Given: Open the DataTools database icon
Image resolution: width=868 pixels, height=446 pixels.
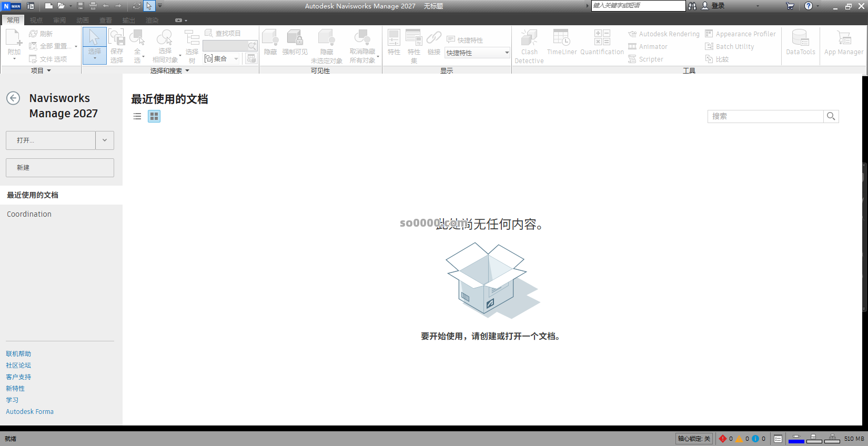Looking at the screenshot, I should pyautogui.click(x=801, y=42).
